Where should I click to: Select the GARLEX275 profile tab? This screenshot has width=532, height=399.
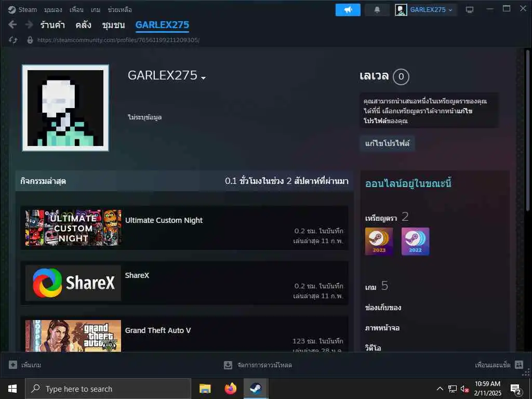click(162, 25)
